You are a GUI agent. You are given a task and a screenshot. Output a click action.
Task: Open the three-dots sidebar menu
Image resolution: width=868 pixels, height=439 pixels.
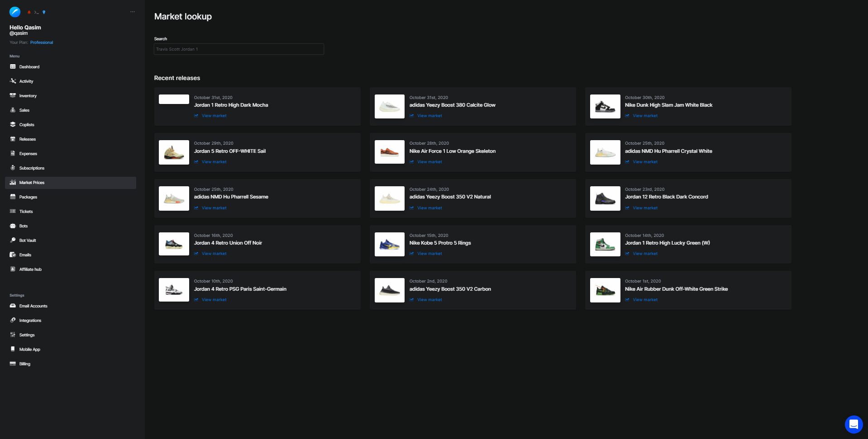[x=132, y=12]
